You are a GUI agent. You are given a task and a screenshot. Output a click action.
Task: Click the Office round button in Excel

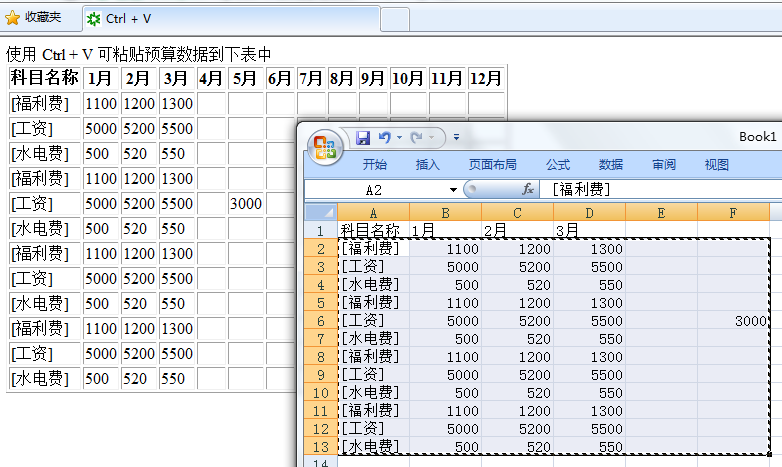[325, 148]
